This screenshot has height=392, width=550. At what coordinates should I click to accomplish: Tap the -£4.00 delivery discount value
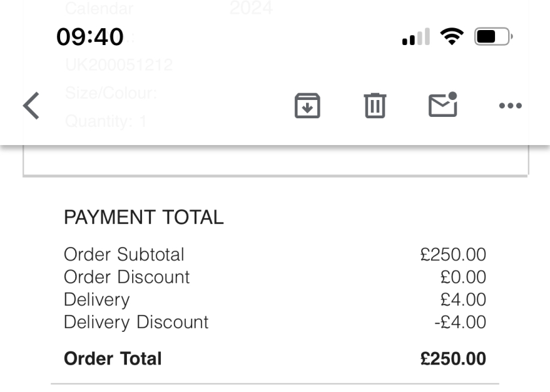coord(460,322)
